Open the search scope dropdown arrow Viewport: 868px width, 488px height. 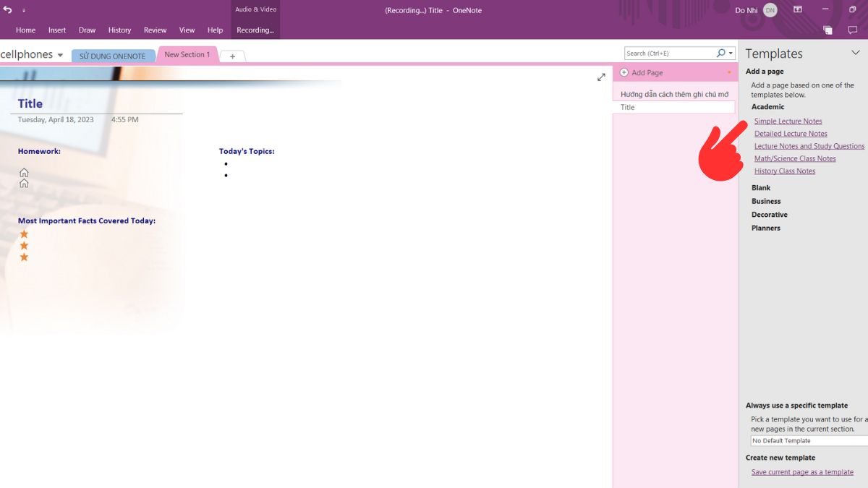[x=731, y=53]
